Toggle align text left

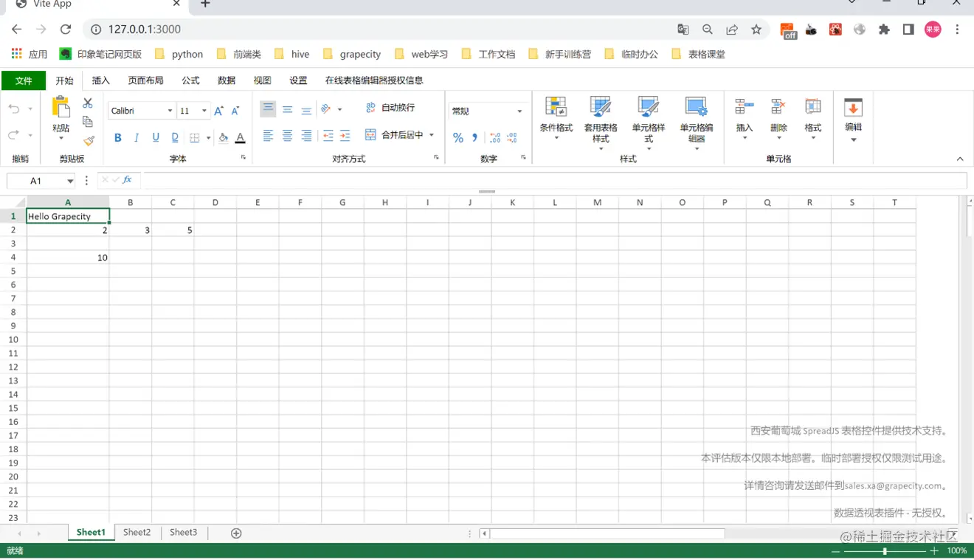pyautogui.click(x=269, y=136)
